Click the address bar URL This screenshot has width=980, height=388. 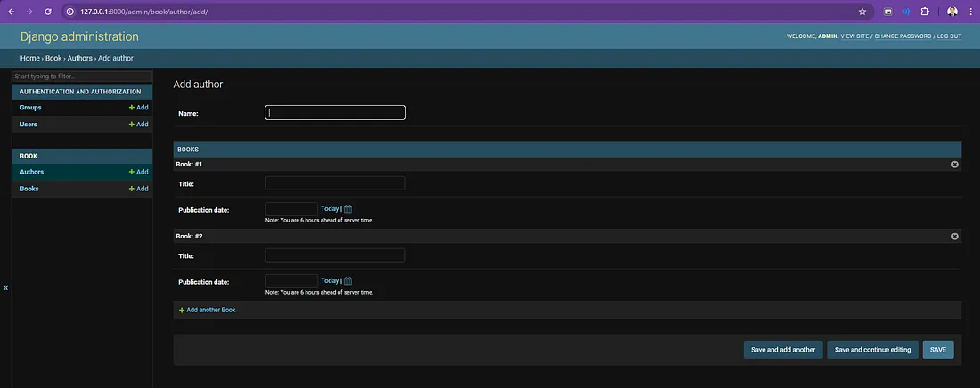[143, 12]
